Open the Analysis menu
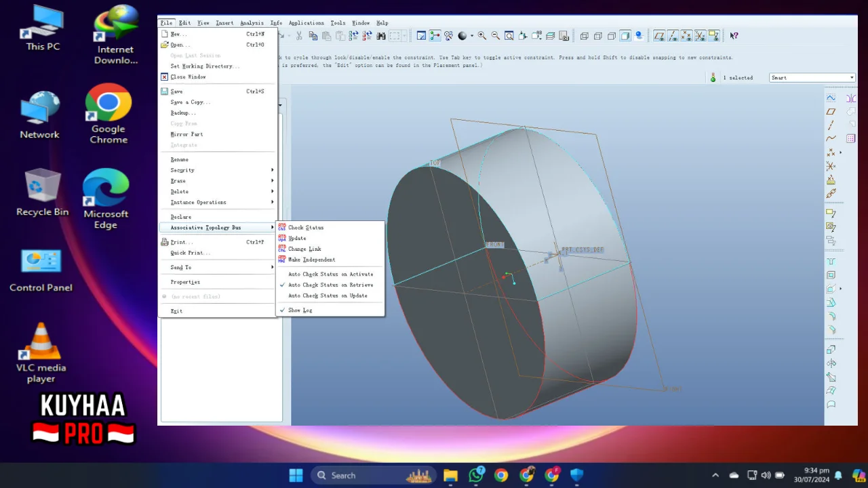This screenshot has height=488, width=868. (252, 22)
